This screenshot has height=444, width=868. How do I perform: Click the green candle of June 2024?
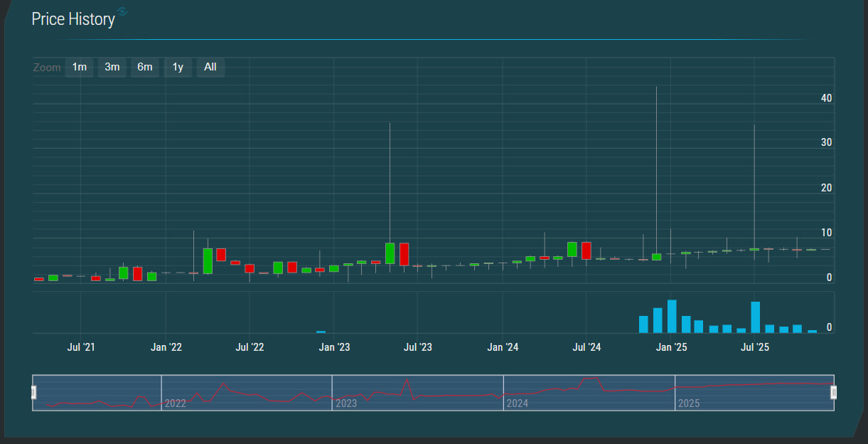(572, 249)
